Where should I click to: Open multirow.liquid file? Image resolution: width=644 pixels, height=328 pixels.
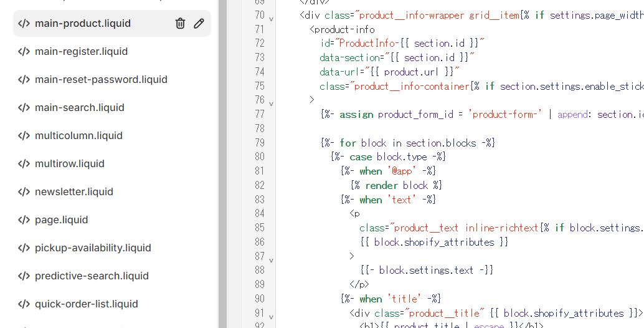tap(69, 163)
